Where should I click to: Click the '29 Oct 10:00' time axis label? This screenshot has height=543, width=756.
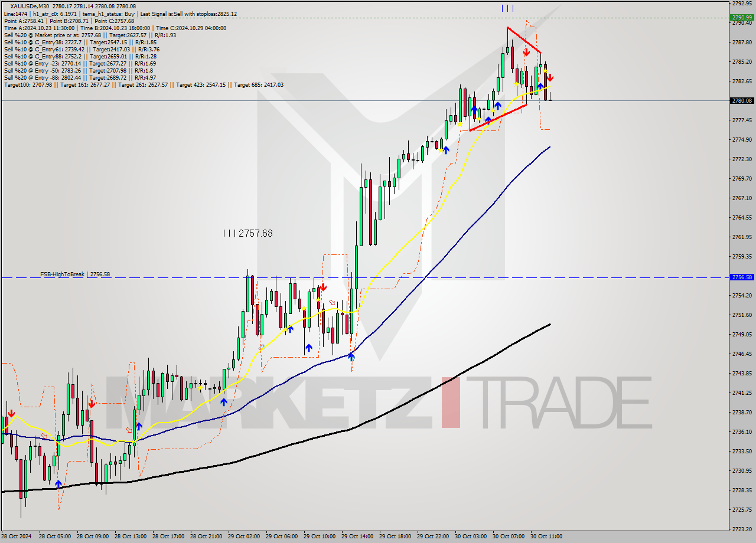(x=320, y=537)
